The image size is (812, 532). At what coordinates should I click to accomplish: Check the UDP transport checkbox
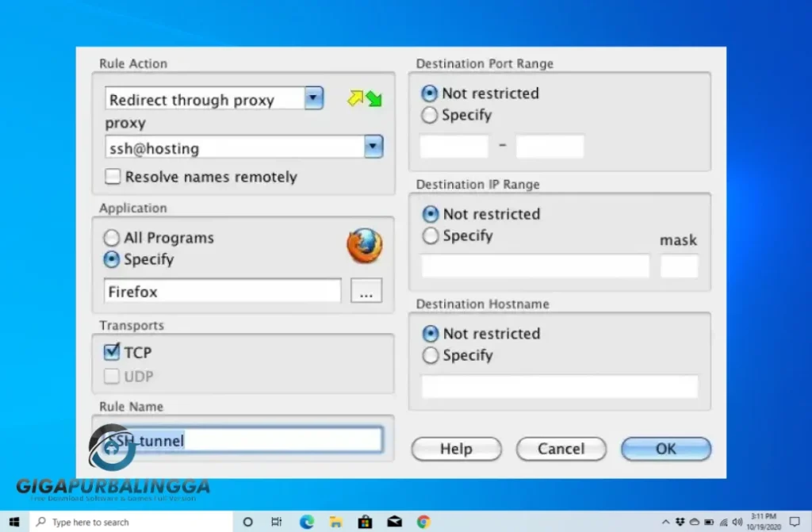(111, 376)
